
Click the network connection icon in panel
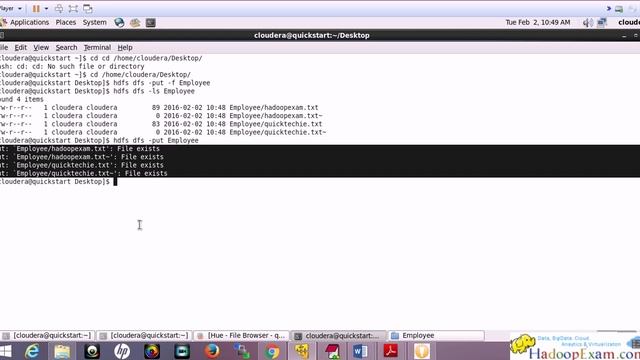tap(602, 22)
